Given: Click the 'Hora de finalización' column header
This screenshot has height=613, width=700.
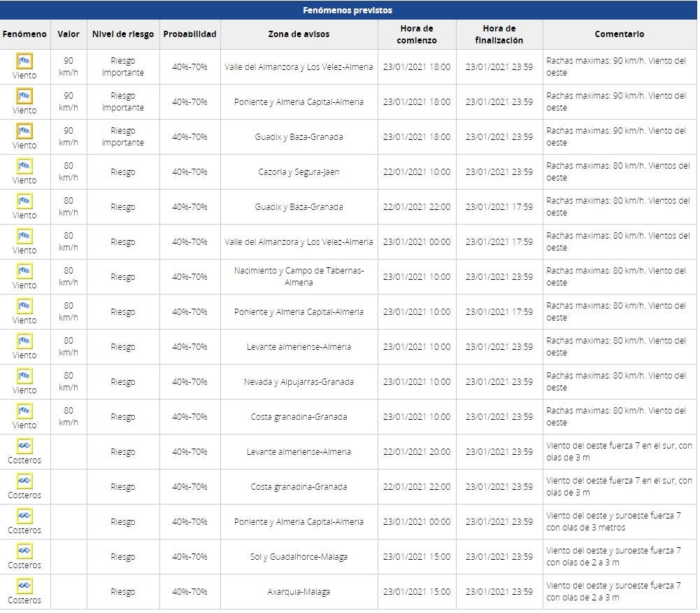Looking at the screenshot, I should pos(499,34).
